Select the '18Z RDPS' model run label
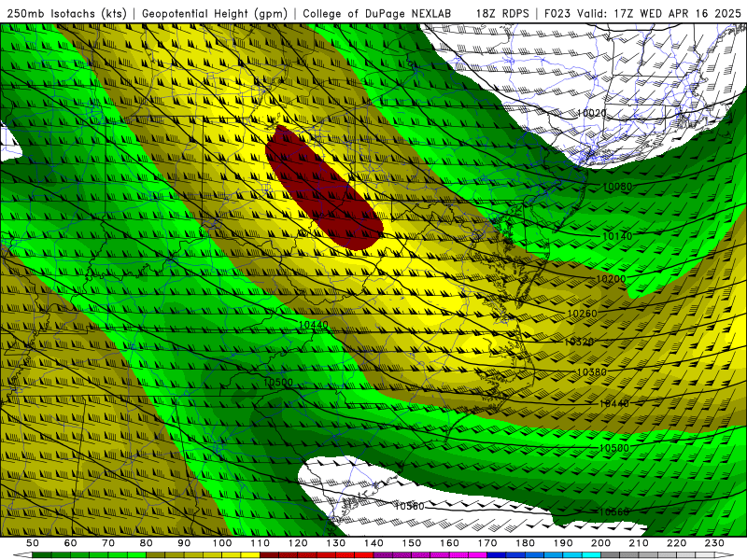The image size is (747, 560). tap(502, 13)
